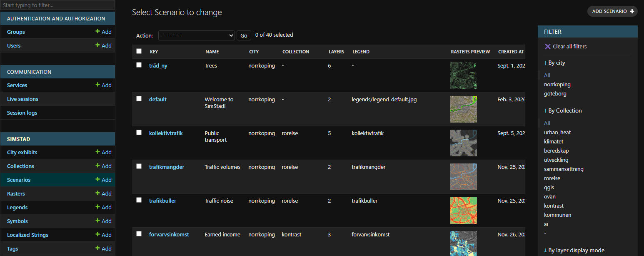Open Session logs in the sidebar

[x=22, y=113]
